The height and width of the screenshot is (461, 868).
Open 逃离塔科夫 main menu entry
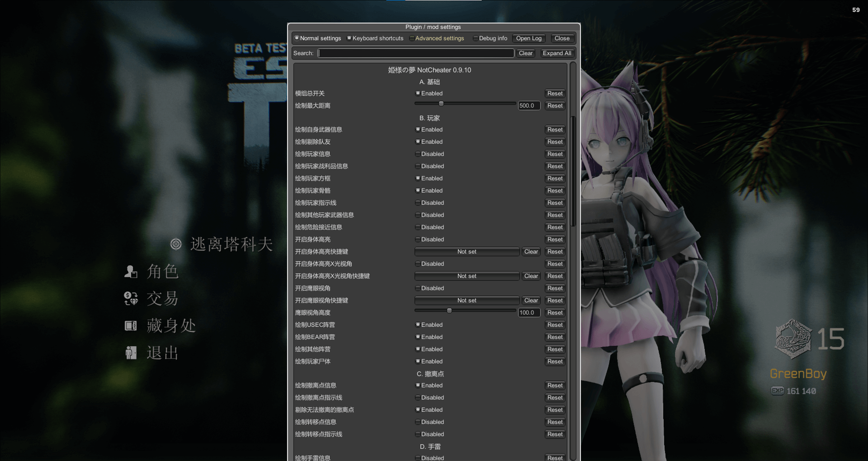tap(231, 244)
